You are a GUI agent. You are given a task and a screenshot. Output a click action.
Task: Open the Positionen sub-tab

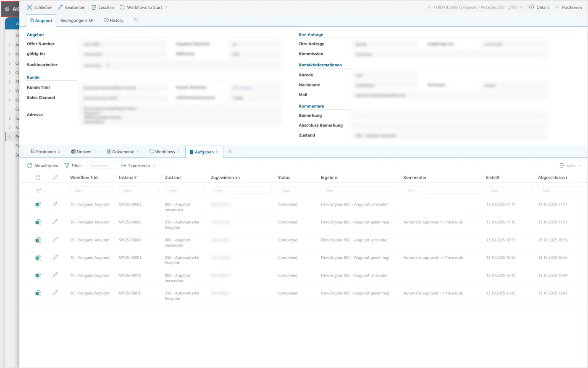click(45, 152)
